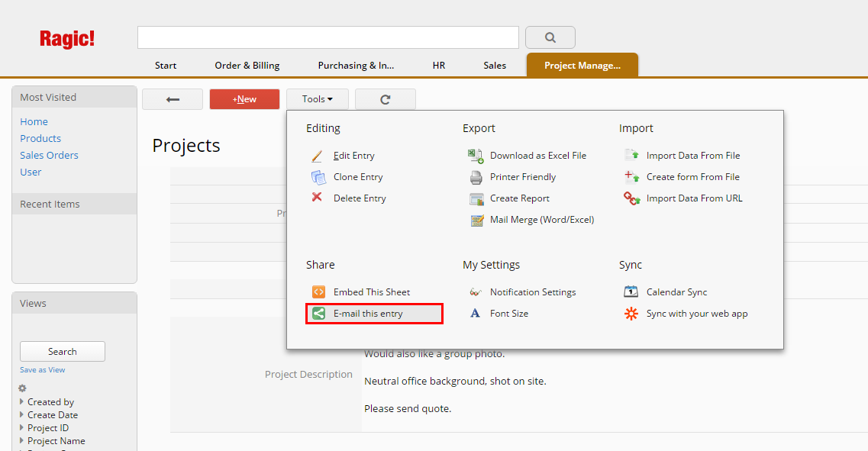Select Create Report option

click(520, 198)
